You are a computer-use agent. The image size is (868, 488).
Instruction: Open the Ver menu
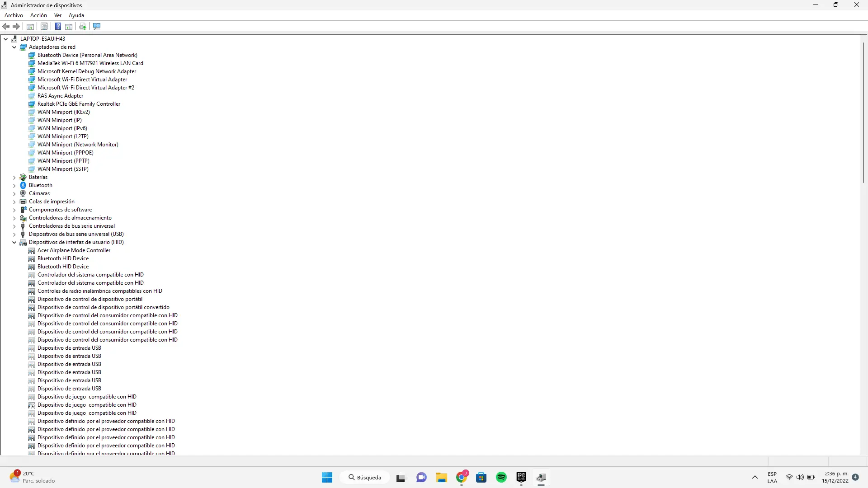pyautogui.click(x=58, y=15)
